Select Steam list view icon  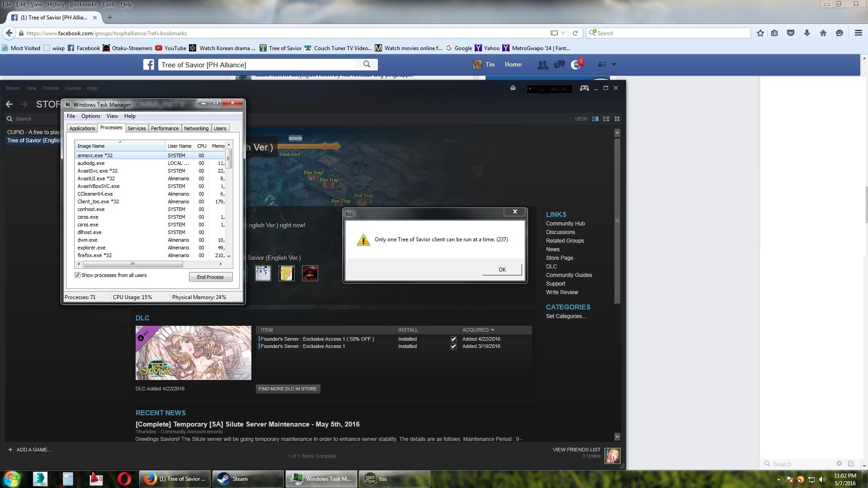pyautogui.click(x=606, y=119)
